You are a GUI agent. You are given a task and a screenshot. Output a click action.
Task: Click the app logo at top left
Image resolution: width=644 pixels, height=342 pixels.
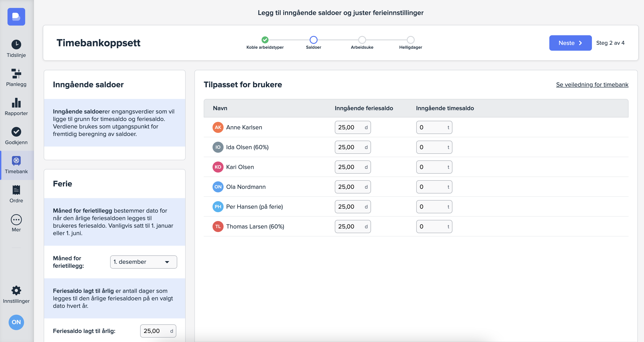pyautogui.click(x=16, y=17)
